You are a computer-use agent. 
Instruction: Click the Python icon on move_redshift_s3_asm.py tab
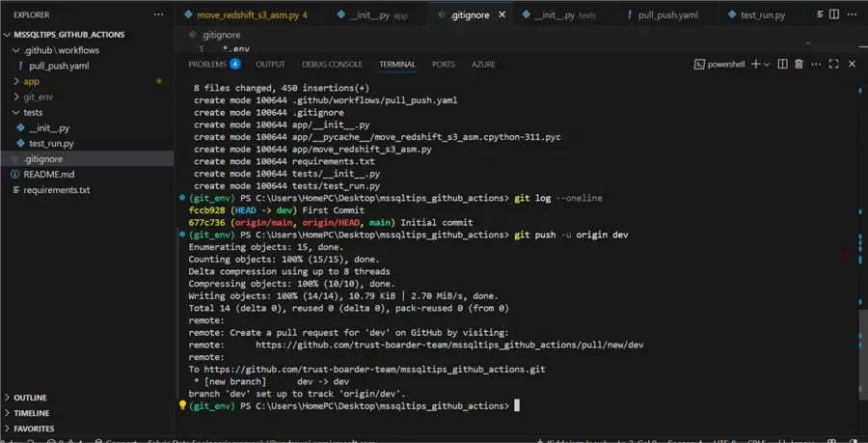click(188, 14)
